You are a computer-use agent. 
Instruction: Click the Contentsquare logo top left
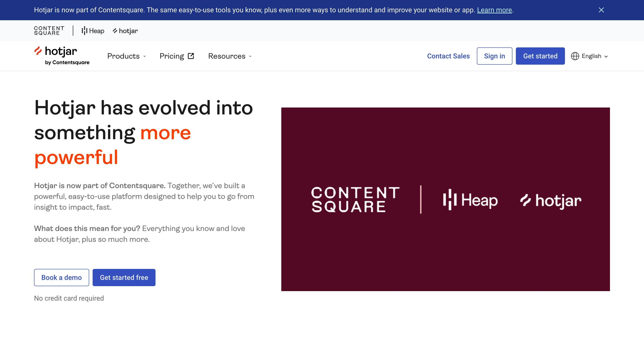point(49,30)
